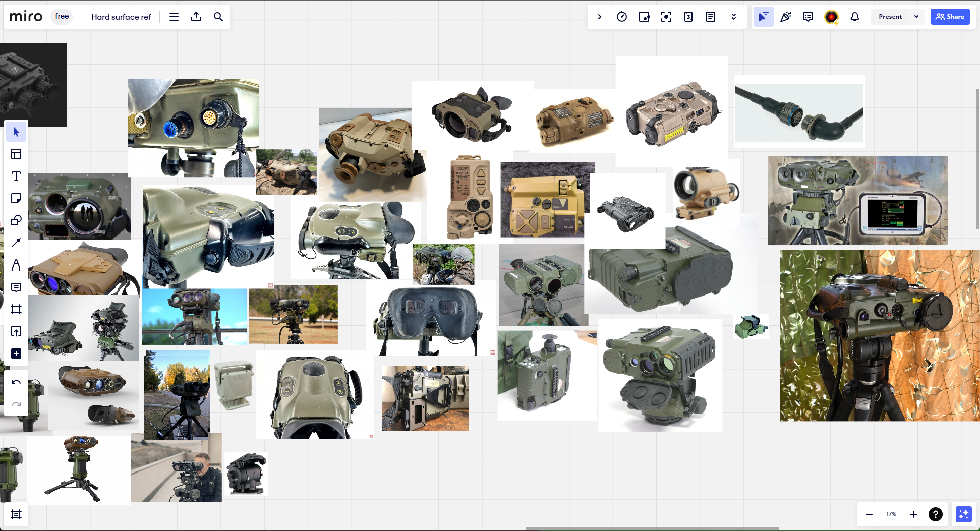Viewport: 980px width, 531px height.
Task: Select the Text tool
Action: pyautogui.click(x=16, y=176)
